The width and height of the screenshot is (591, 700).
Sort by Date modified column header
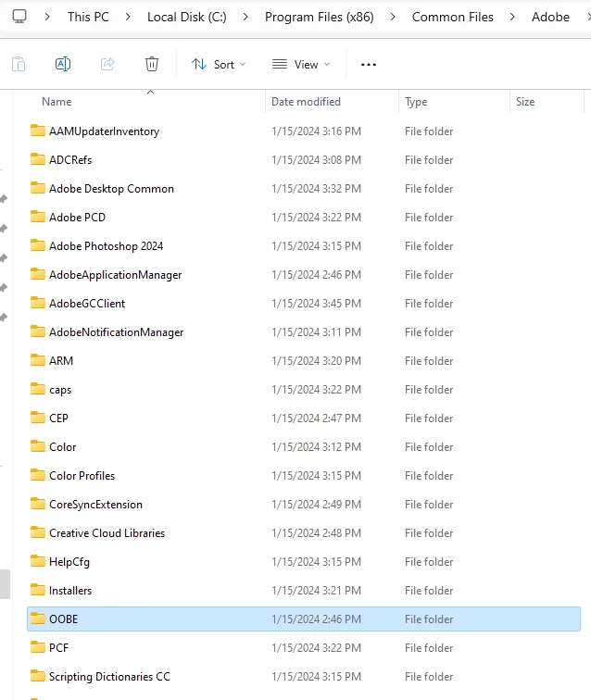coord(306,102)
